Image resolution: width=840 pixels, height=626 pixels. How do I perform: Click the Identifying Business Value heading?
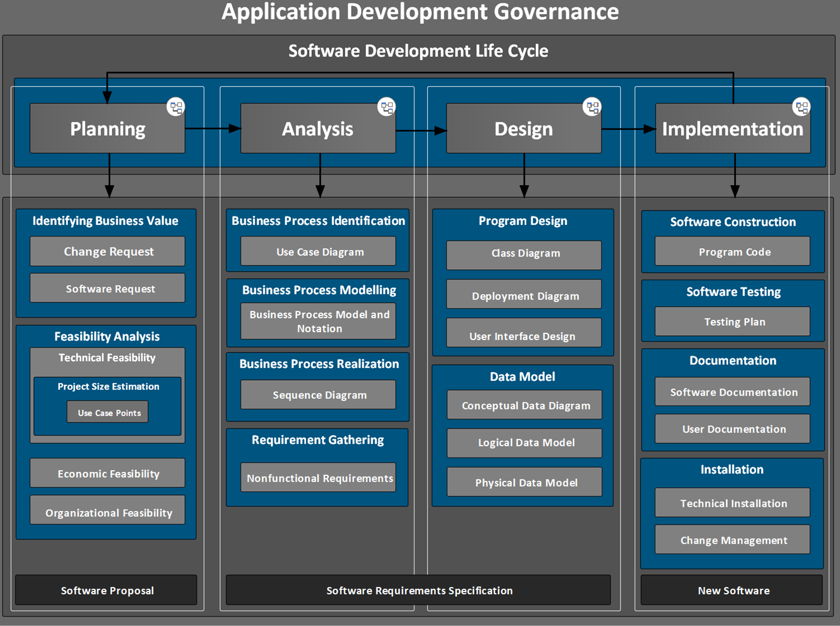pos(105,221)
